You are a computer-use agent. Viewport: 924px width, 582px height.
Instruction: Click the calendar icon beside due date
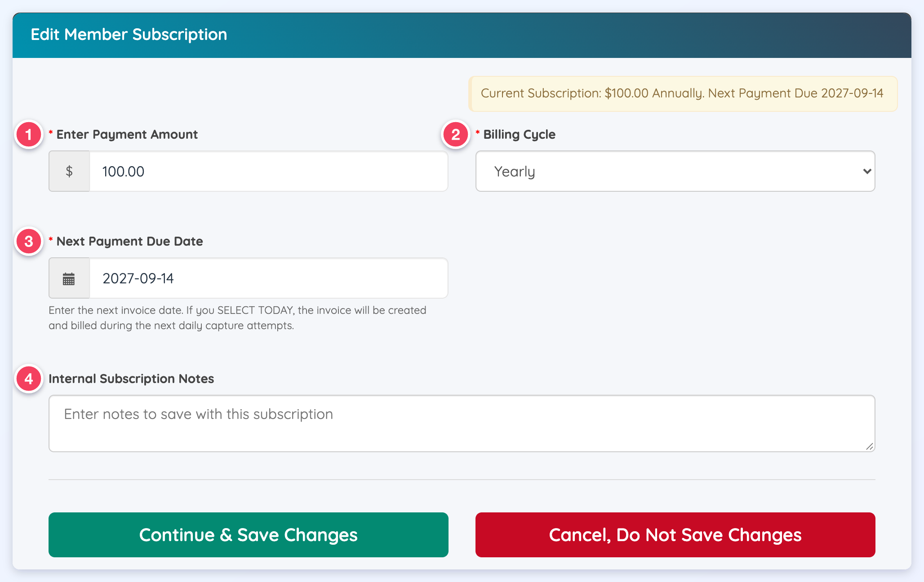click(x=69, y=278)
